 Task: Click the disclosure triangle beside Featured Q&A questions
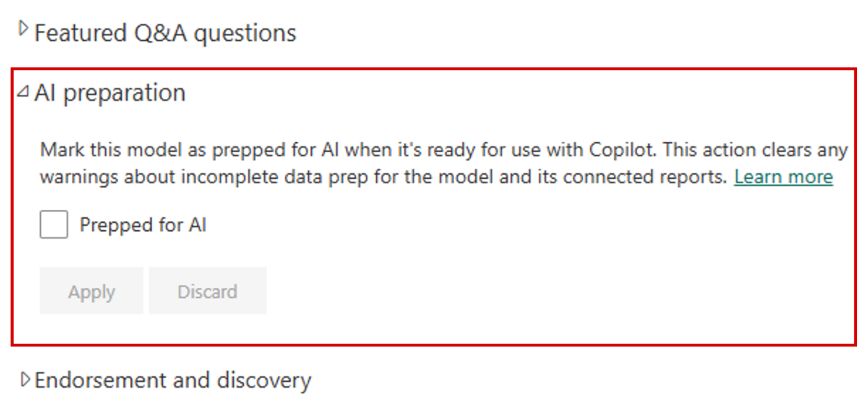coord(24,28)
